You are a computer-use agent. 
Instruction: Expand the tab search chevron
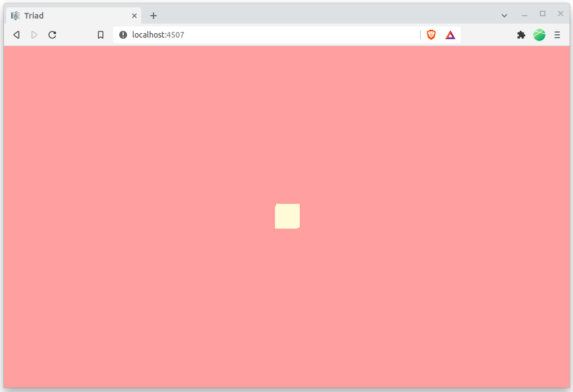(x=504, y=16)
